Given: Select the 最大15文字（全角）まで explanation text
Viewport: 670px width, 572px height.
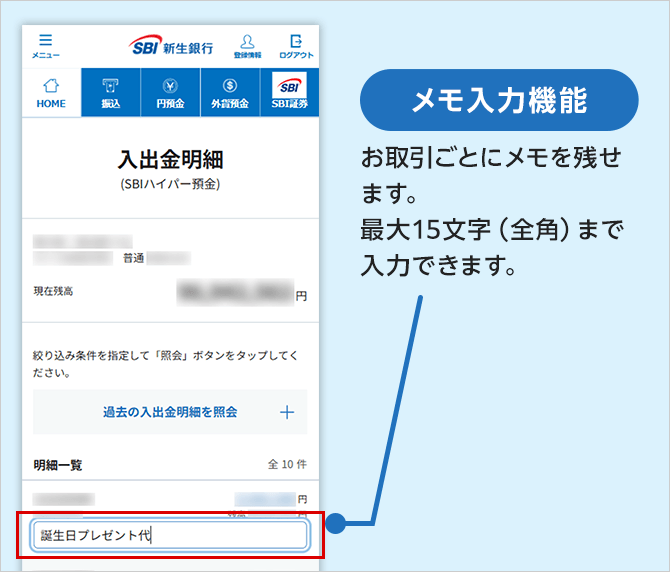Looking at the screenshot, I should [x=492, y=230].
